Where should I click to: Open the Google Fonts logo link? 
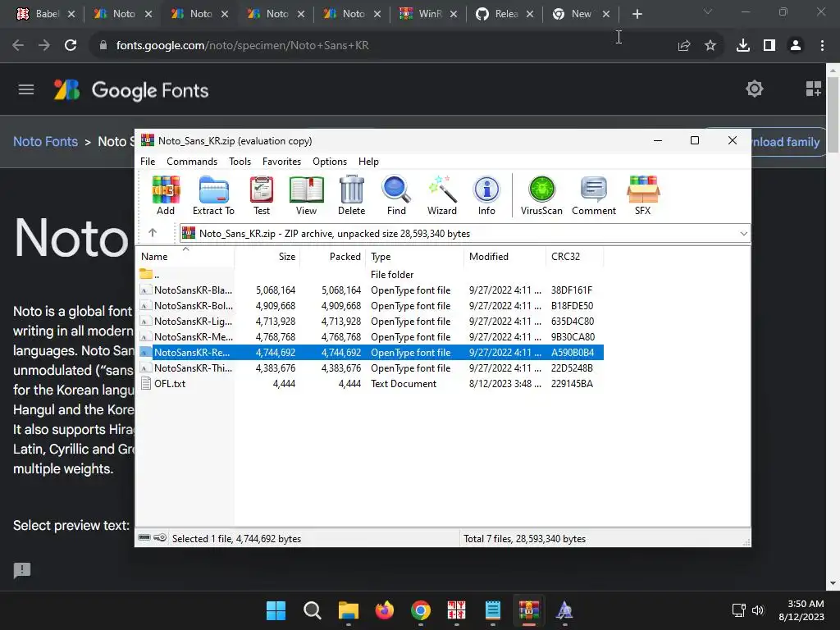click(x=131, y=90)
